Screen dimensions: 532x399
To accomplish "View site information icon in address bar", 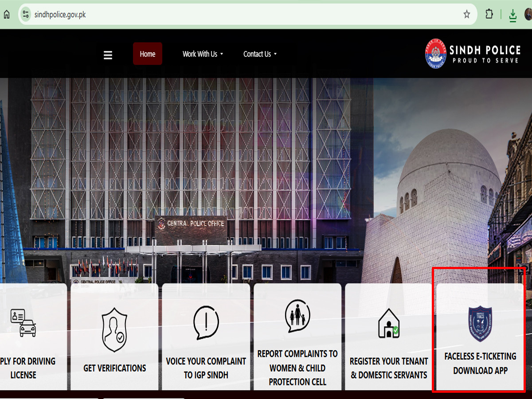I will pyautogui.click(x=26, y=14).
